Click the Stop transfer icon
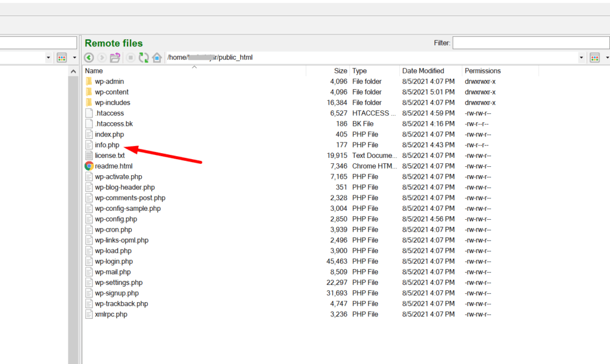This screenshot has height=364, width=610. click(130, 58)
